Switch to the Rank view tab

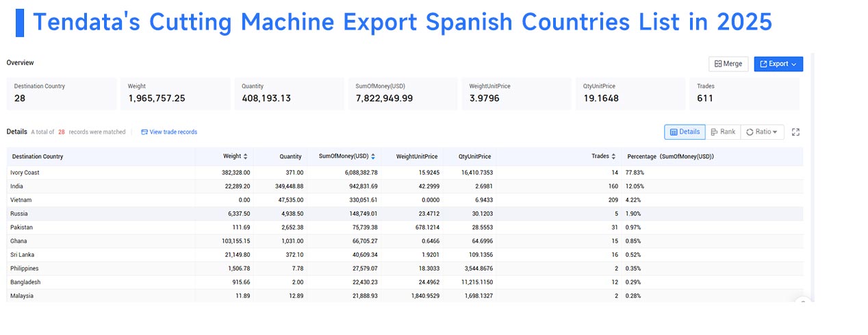723,132
